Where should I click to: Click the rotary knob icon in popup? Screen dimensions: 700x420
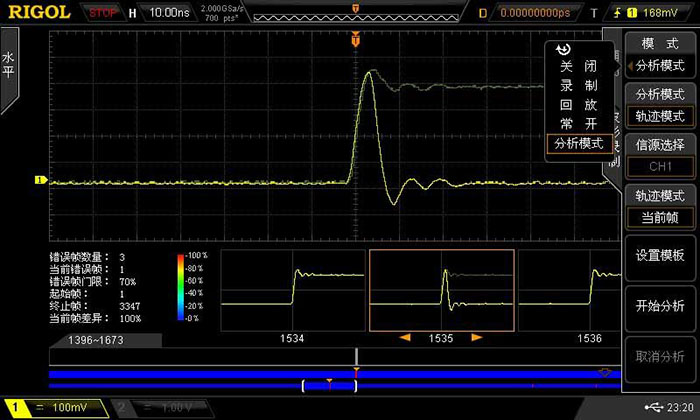(x=563, y=50)
